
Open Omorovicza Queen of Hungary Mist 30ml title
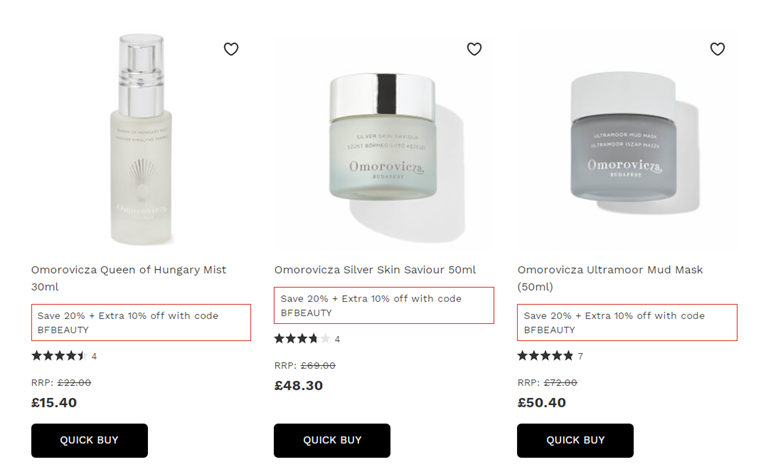point(129,278)
